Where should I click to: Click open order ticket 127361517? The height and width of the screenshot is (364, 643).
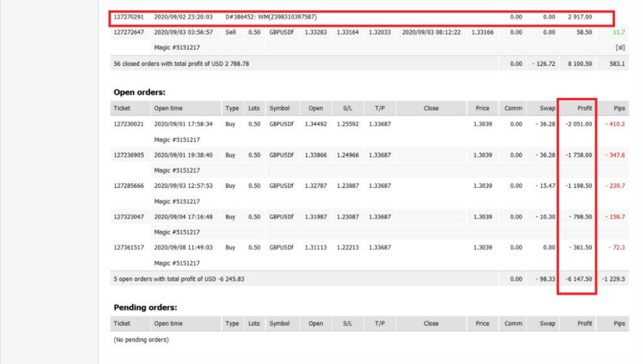pos(129,248)
